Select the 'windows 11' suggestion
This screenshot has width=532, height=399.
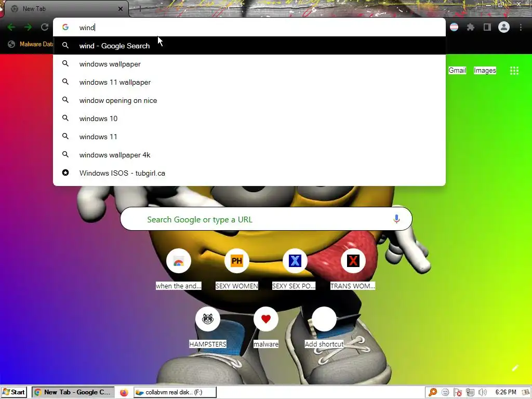pyautogui.click(x=249, y=137)
